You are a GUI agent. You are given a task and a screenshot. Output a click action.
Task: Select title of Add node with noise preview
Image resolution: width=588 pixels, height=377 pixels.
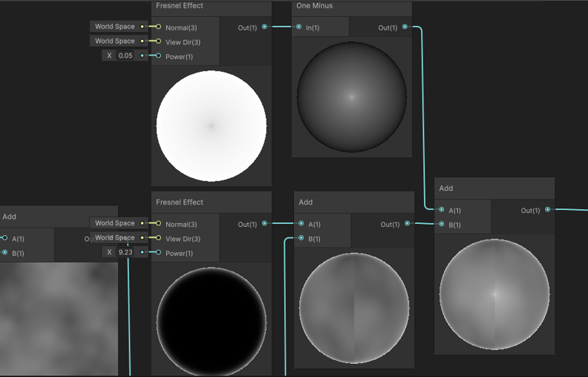tap(9, 217)
